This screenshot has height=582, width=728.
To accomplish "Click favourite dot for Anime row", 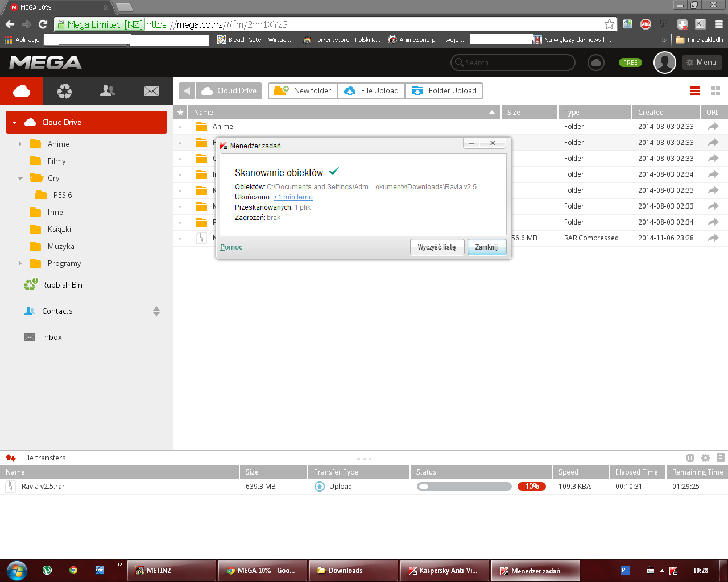I will pyautogui.click(x=180, y=127).
